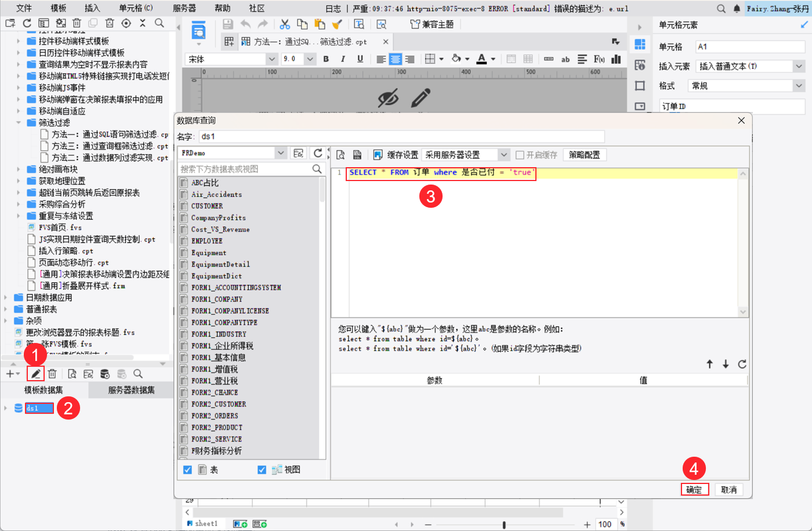Center align cell text

(x=395, y=59)
